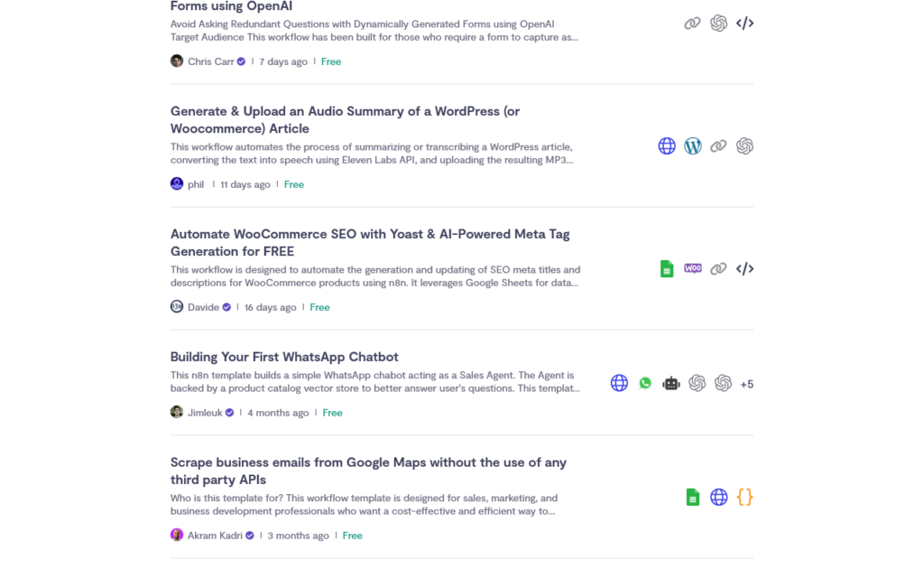Click the author name Davide
Viewport: 924px width, 578px height.
(x=203, y=307)
